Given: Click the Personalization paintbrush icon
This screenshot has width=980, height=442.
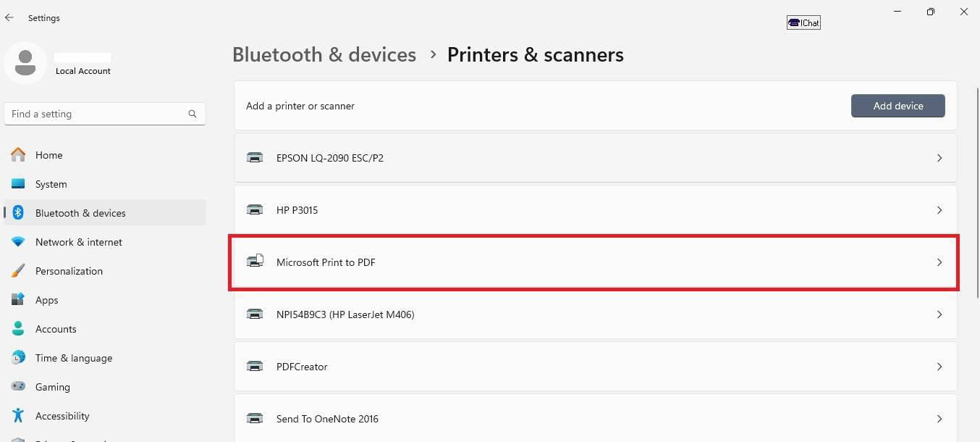Looking at the screenshot, I should [x=19, y=271].
